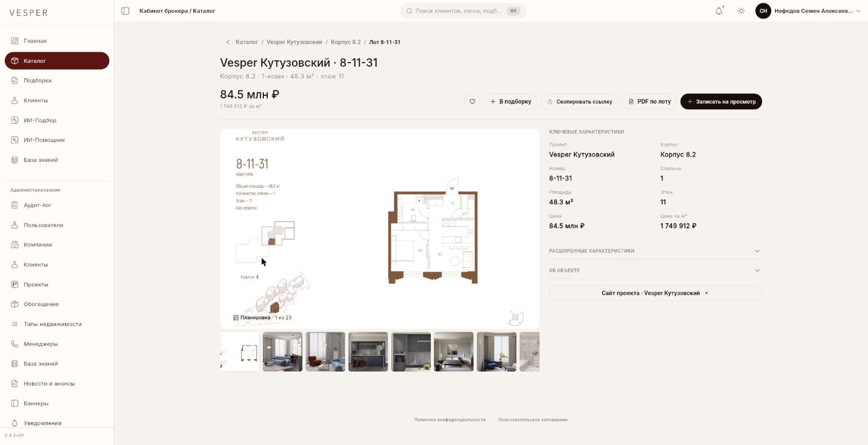Switch theme with the sun icon
This screenshot has height=445, width=868.
741,11
